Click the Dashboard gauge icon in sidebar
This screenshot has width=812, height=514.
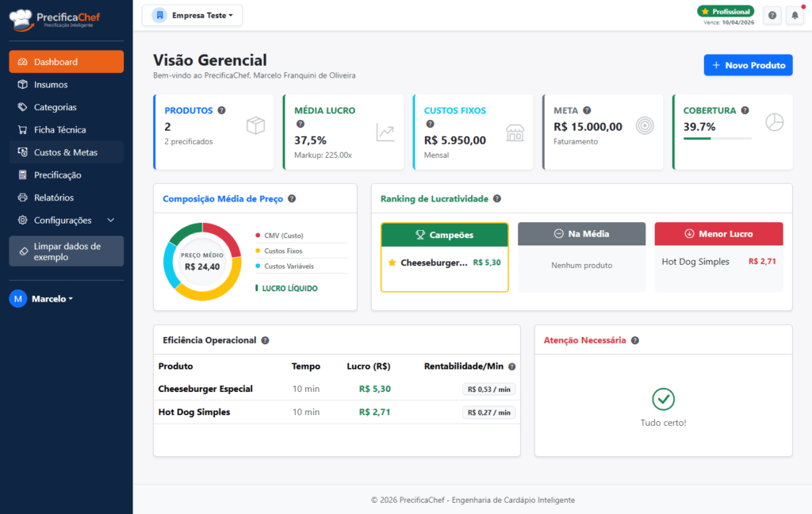click(22, 62)
